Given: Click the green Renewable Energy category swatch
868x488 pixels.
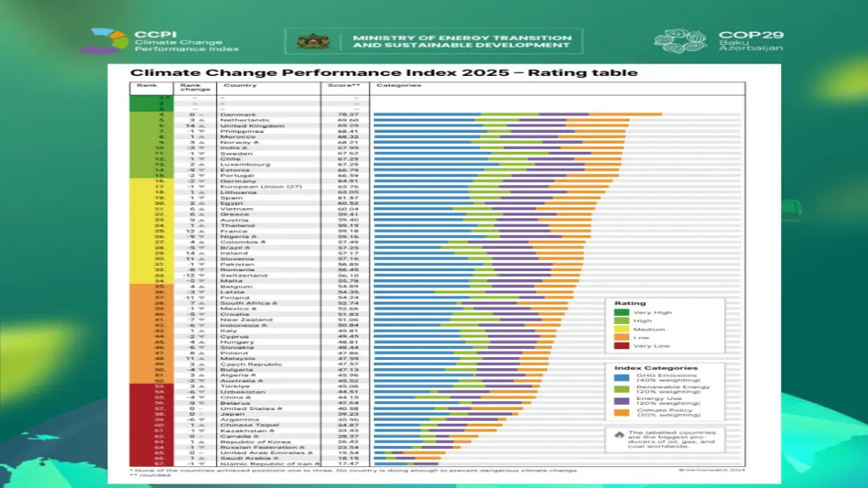Looking at the screenshot, I should point(622,390).
